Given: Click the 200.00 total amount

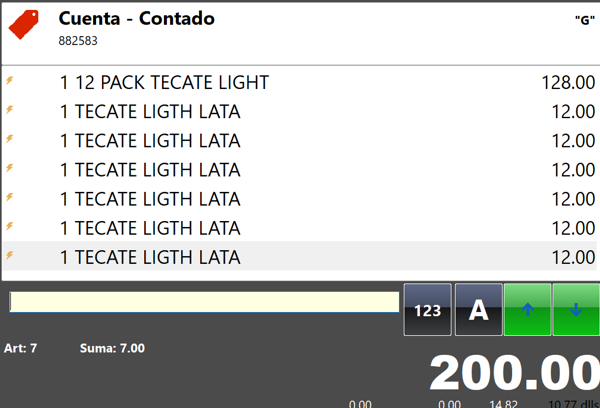Looking at the screenshot, I should [514, 375].
